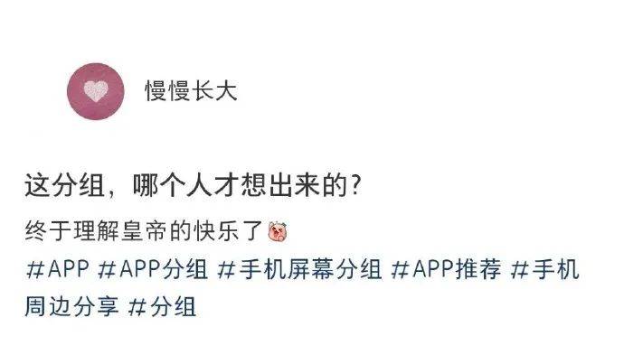Click the white heart inside the avatar
Screen dimensions: 624x364
96,91
